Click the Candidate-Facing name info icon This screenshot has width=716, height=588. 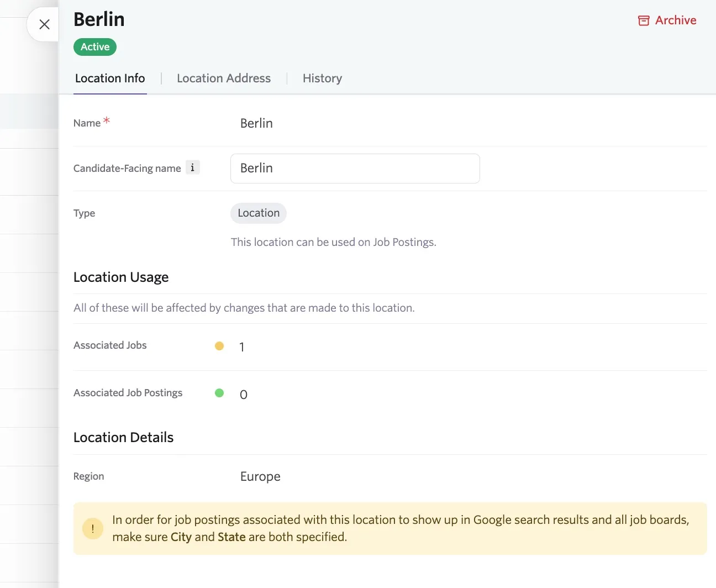192,167
